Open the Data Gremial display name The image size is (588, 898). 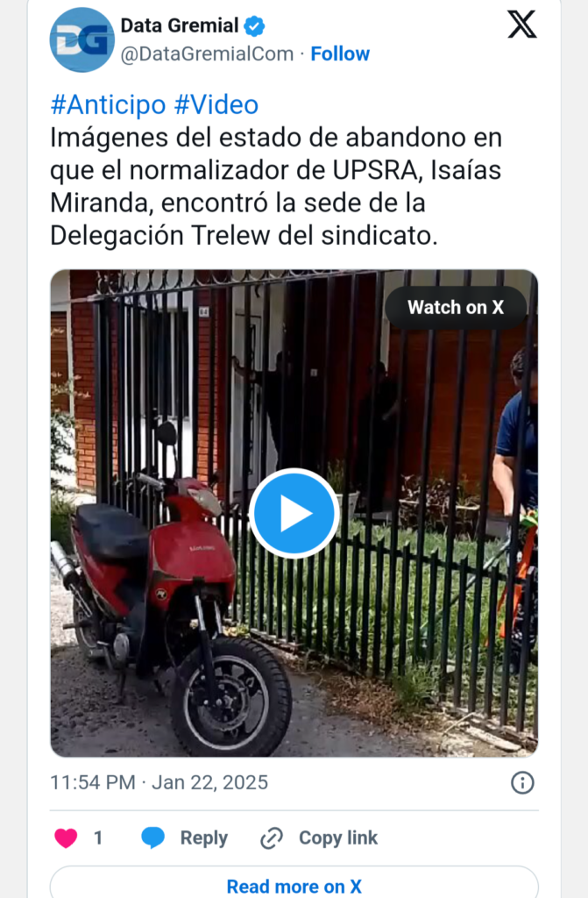[180, 25]
